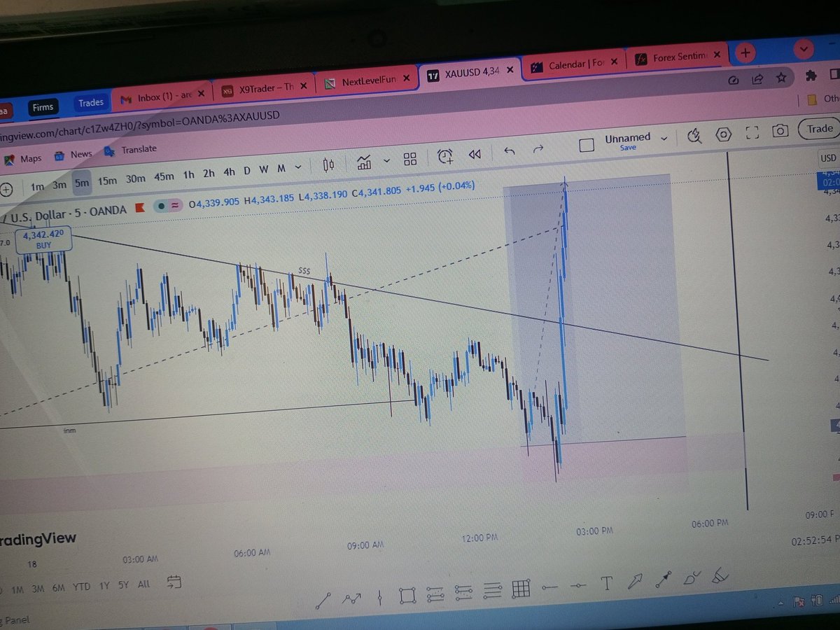Select the All date range
840x630 pixels.
point(143,583)
